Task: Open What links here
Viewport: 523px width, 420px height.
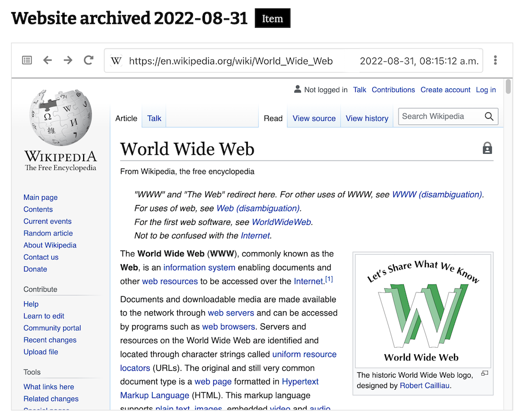Action: (x=49, y=387)
